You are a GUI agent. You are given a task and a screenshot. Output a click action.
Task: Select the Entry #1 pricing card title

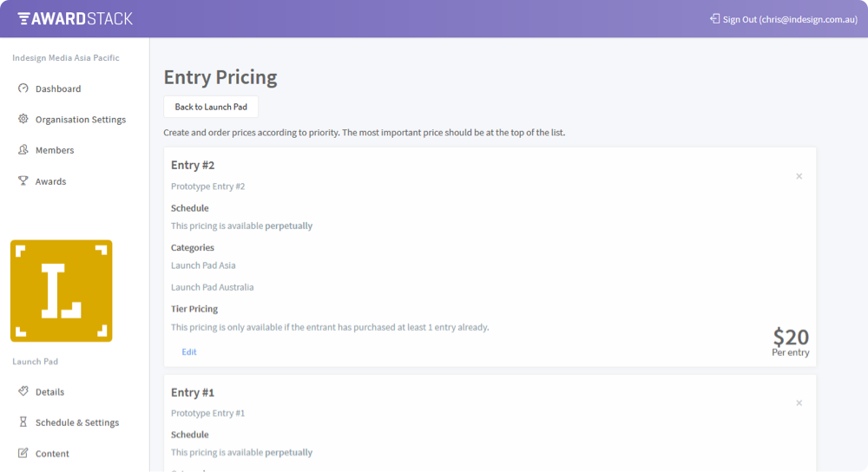click(192, 392)
